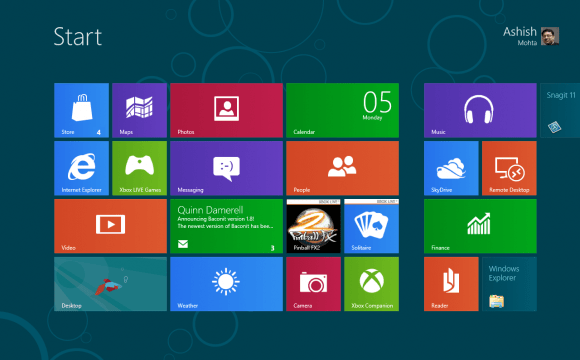Viewport: 580px width, 360px height.
Task: Open Xbox Companion tile
Action: (371, 284)
